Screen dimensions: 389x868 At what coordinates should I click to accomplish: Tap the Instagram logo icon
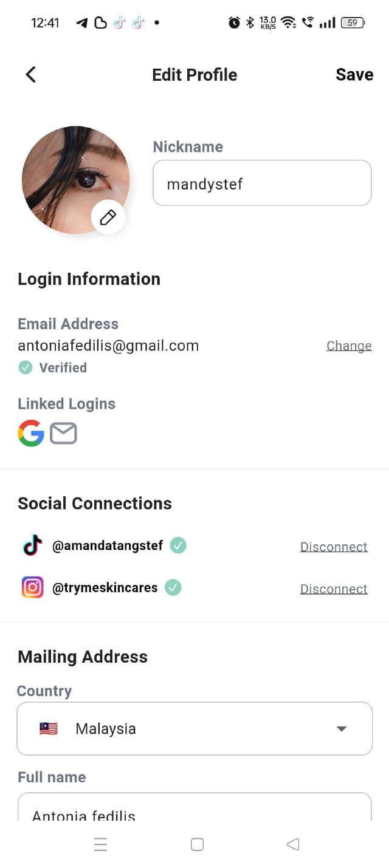[33, 587]
